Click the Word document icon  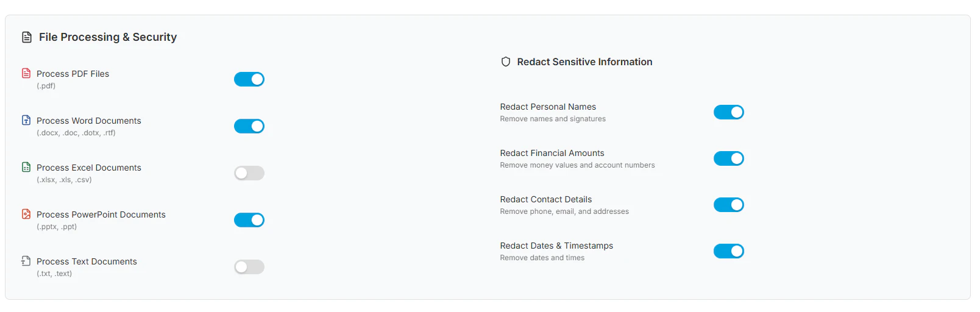(26, 120)
